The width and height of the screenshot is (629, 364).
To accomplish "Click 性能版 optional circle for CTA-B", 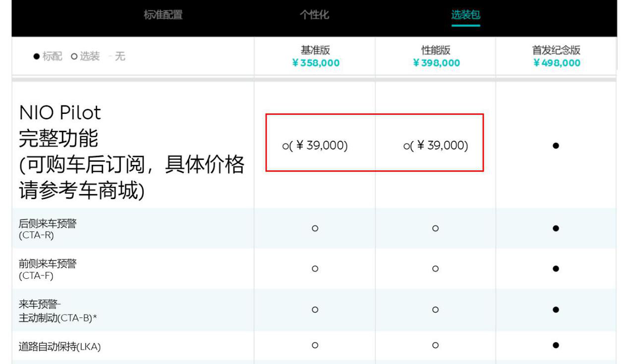I will [435, 310].
